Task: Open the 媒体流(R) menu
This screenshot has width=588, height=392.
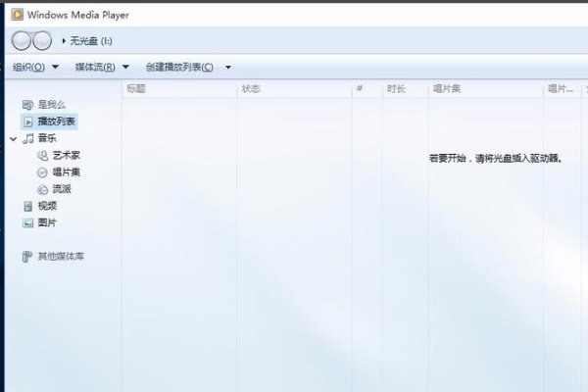Action: point(95,68)
